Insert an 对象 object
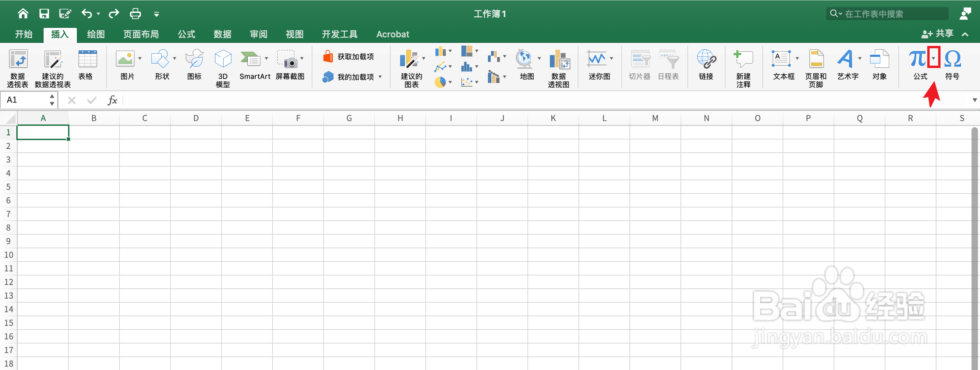The height and width of the screenshot is (370, 980). 880,65
